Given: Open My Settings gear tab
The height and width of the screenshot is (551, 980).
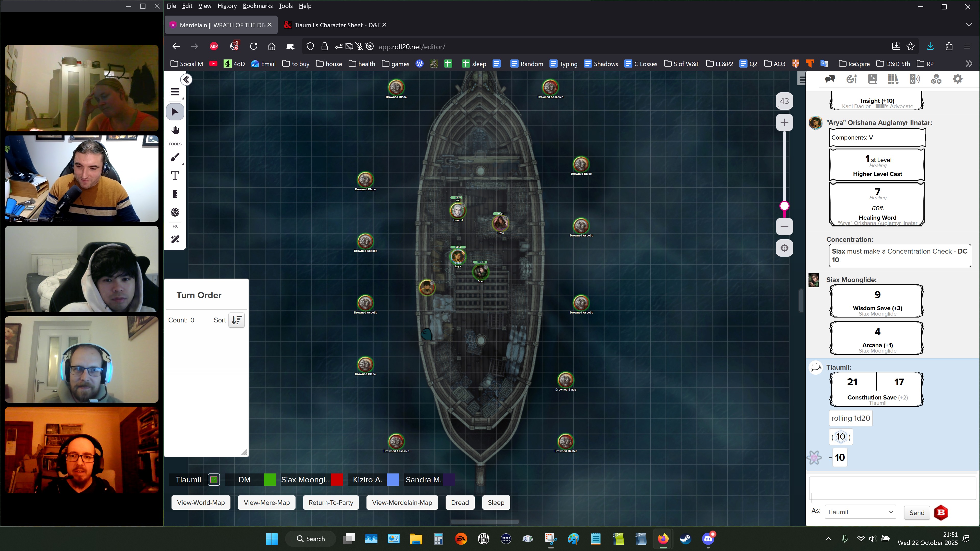Looking at the screenshot, I should 958,79.
